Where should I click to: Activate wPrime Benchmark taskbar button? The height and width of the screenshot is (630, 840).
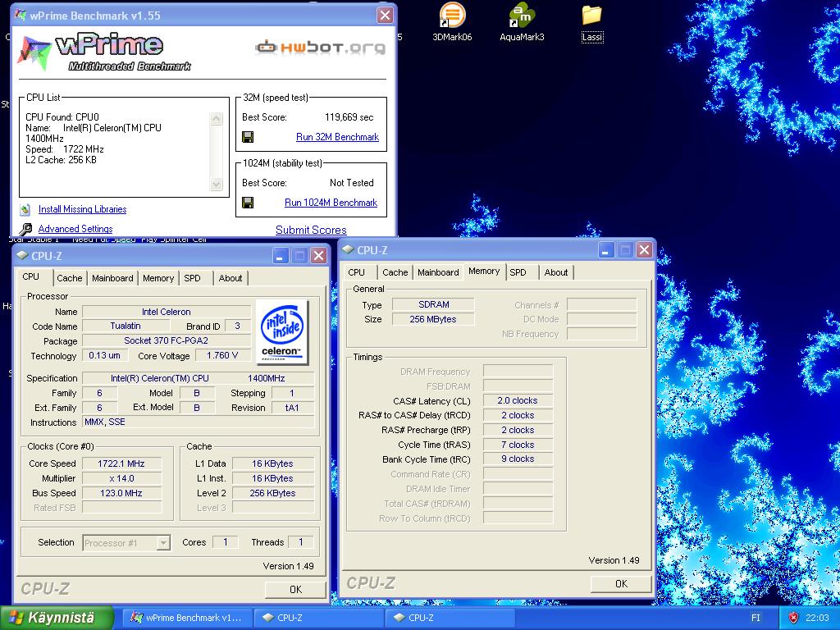tap(186, 618)
